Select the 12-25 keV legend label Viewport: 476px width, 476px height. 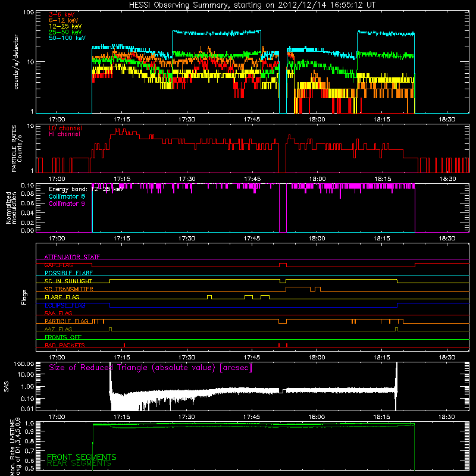click(65, 26)
